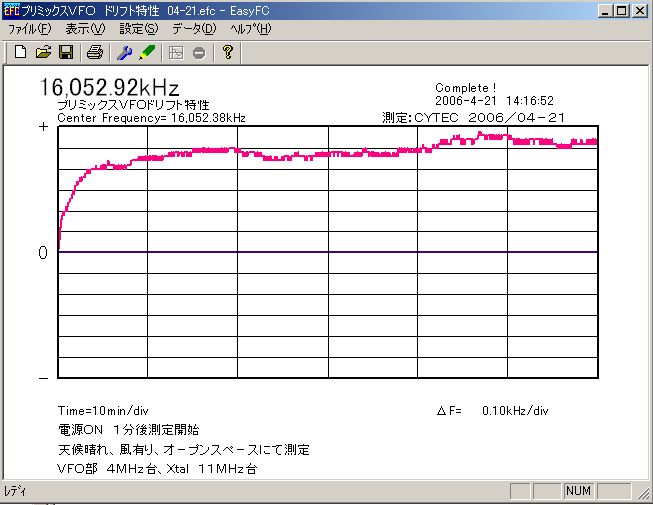Minimize the EasyFC window
This screenshot has height=505, width=653.
(605, 11)
